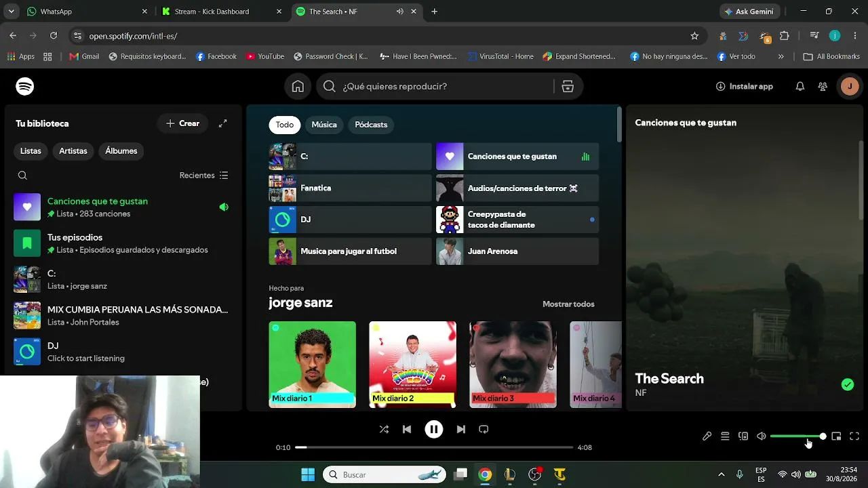
Task: Click The Search song title
Action: click(x=669, y=379)
